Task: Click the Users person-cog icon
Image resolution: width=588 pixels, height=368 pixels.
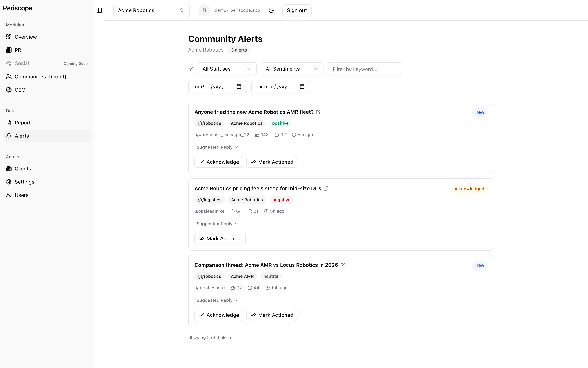Action: tap(9, 195)
